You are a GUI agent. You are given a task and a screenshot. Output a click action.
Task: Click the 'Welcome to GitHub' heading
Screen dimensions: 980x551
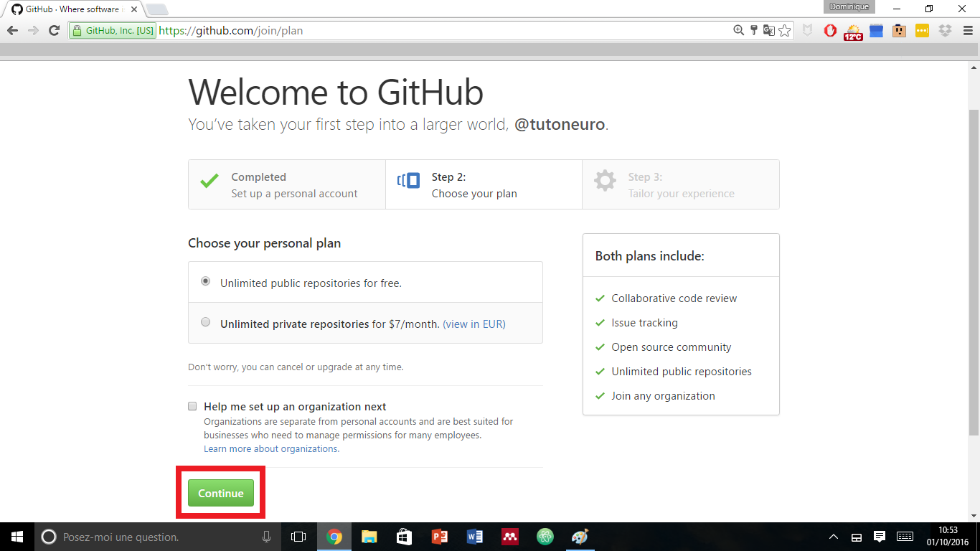point(336,93)
